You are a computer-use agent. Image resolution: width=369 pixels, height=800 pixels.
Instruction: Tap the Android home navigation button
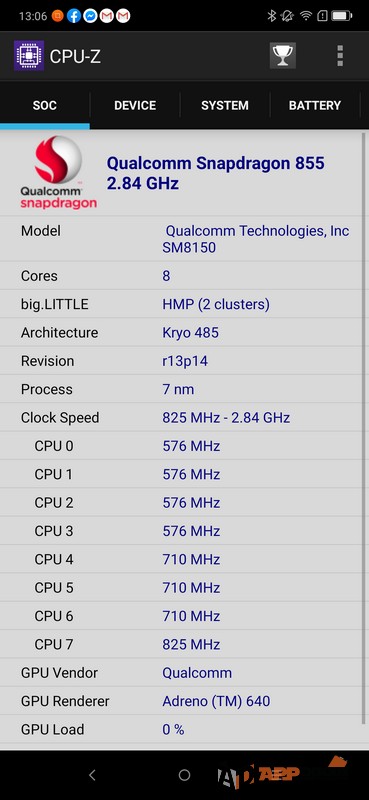pyautogui.click(x=184, y=775)
